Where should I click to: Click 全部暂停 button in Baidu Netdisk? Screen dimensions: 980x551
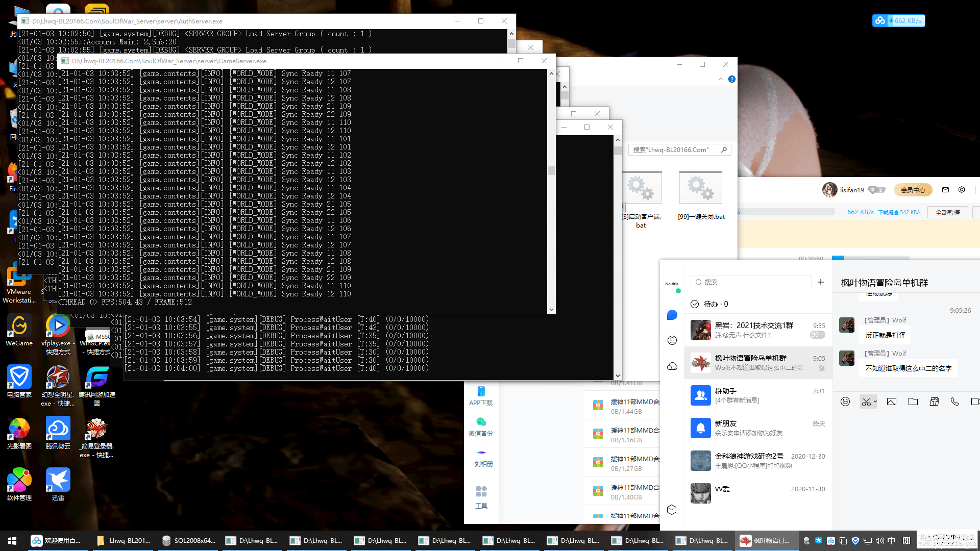[948, 212]
